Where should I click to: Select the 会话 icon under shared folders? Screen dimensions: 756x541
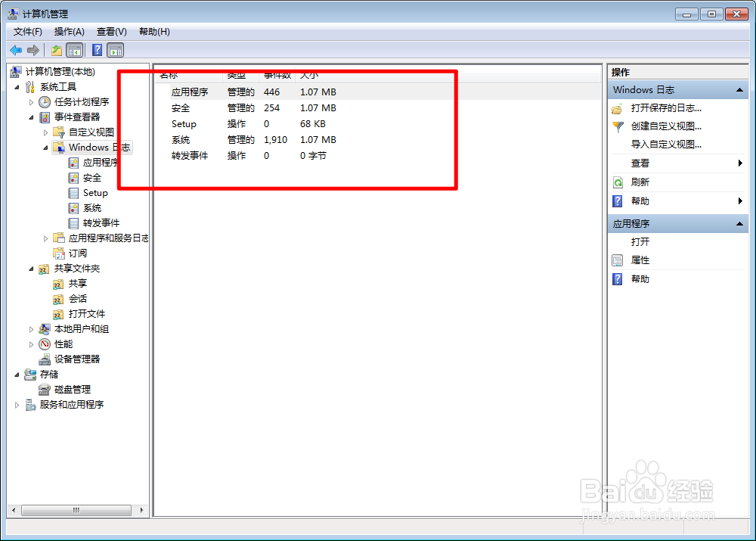click(58, 299)
